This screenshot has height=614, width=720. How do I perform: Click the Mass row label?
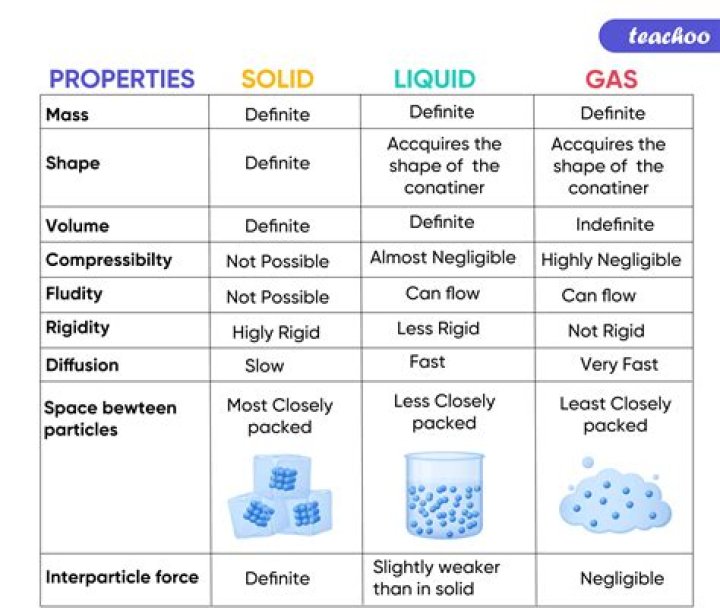67,114
